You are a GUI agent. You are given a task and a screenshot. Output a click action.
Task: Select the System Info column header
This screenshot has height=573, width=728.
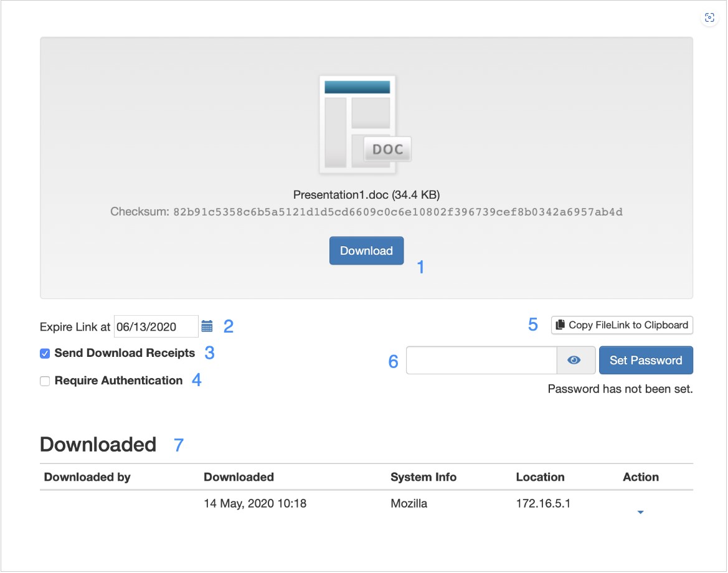tap(423, 477)
